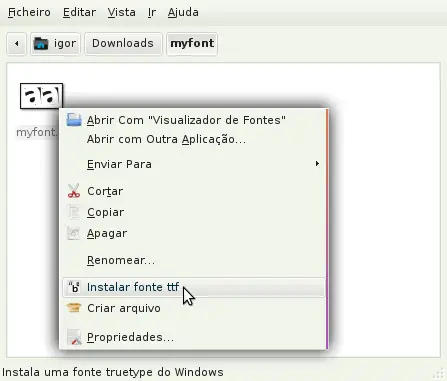This screenshot has width=447, height=381.
Task: Choose Abrir com Outra Aplicação
Action: tap(193, 139)
